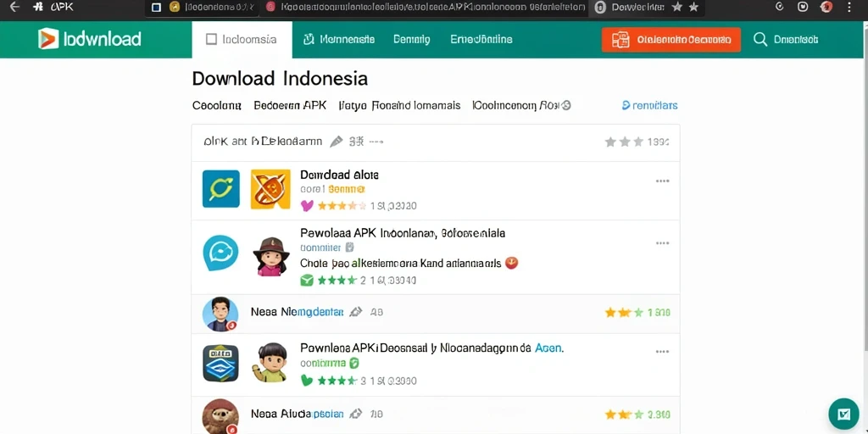Screen dimensions: 868x434
Task: Select the Bedoeren APK sub-tab
Action: pos(290,105)
